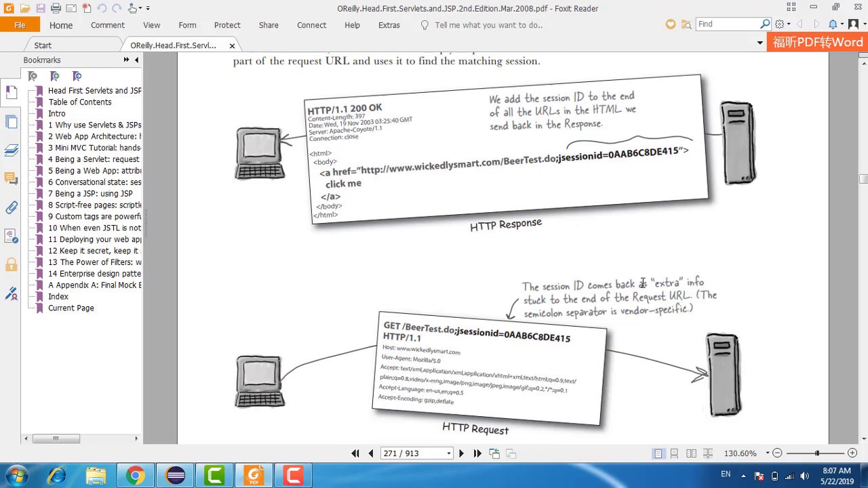The height and width of the screenshot is (488, 868).
Task: Click the Index bookmark
Action: point(58,296)
